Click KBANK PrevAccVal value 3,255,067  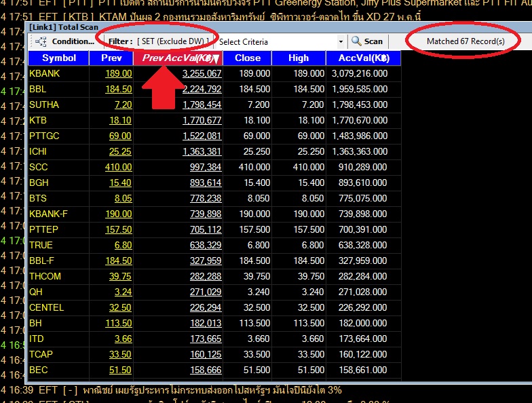202,73
